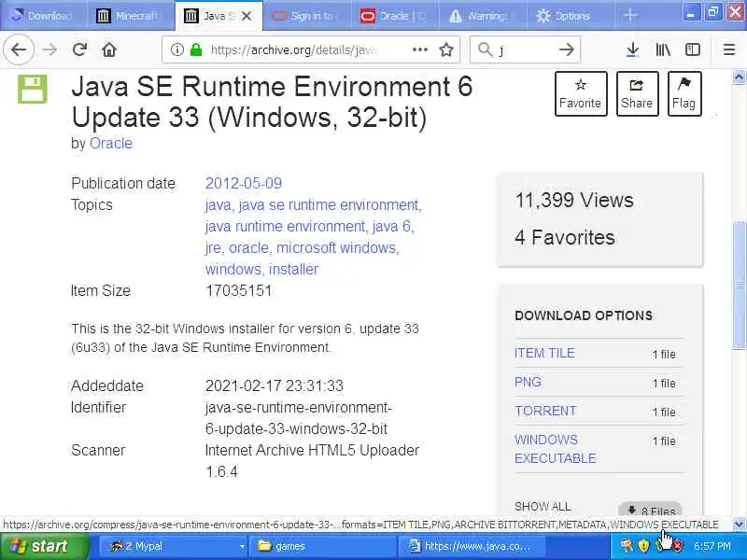
Task: Open the browser hamburger menu
Action: tap(729, 49)
